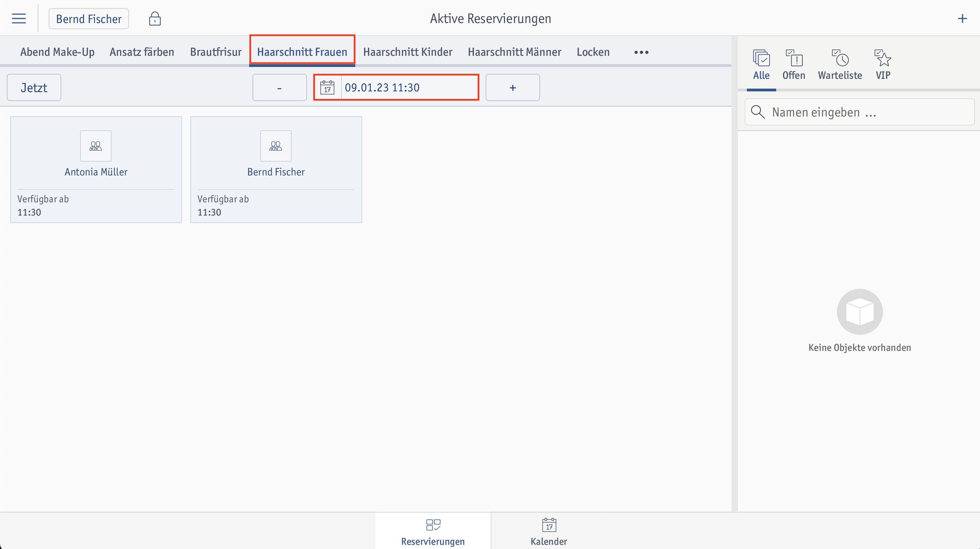The image size is (980, 549).
Task: Open the date picker calendar icon
Action: (327, 88)
